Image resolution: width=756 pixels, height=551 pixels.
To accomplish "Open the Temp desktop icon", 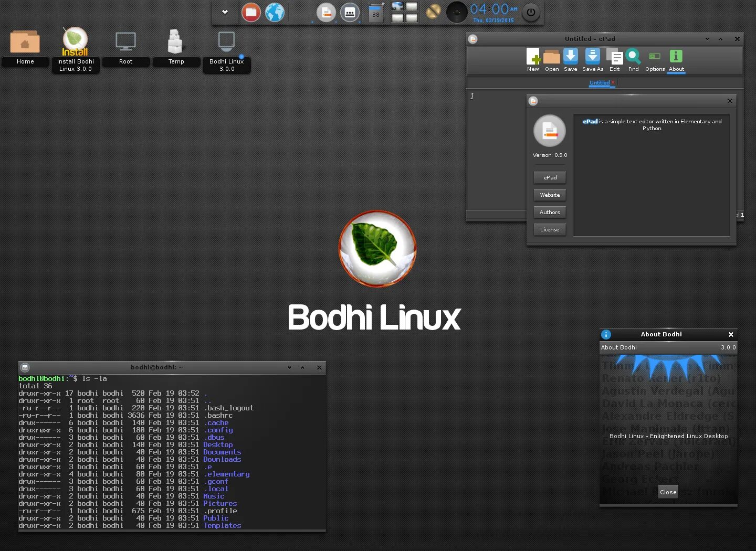I will [176, 47].
